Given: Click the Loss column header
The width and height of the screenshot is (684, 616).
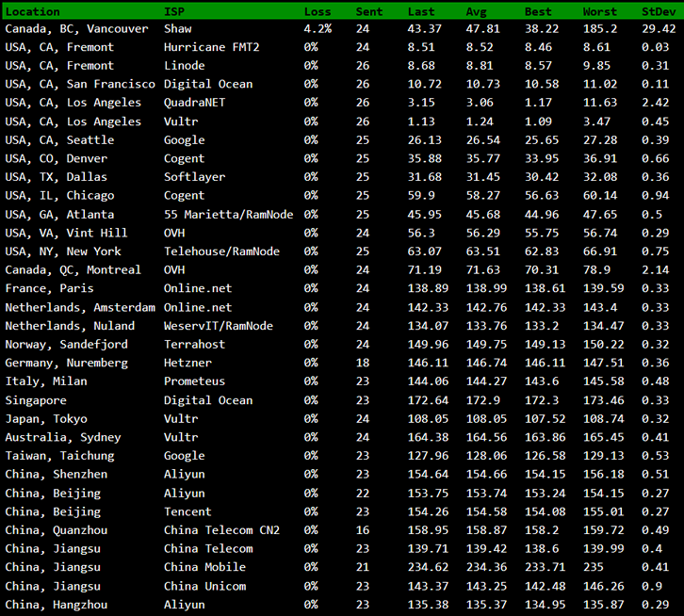Looking at the screenshot, I should pyautogui.click(x=318, y=12).
